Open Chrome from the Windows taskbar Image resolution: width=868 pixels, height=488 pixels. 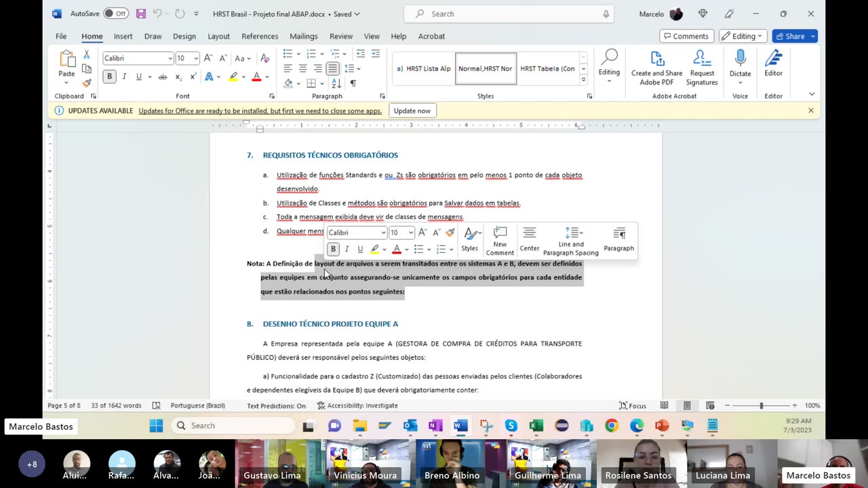612,426
